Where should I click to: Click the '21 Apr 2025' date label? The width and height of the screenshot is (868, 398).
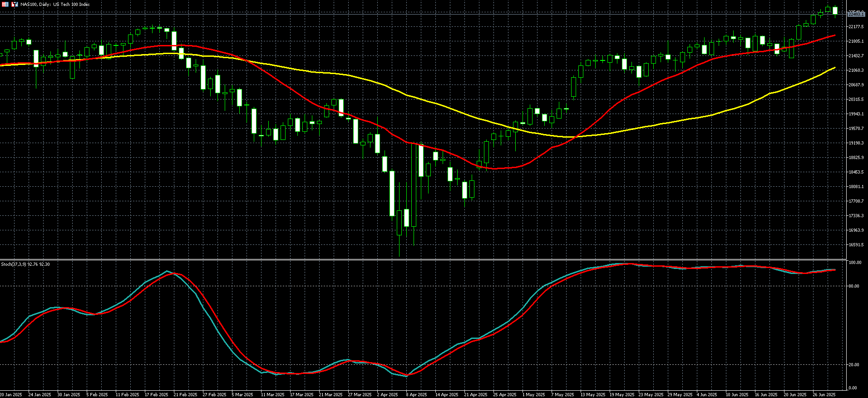click(475, 395)
